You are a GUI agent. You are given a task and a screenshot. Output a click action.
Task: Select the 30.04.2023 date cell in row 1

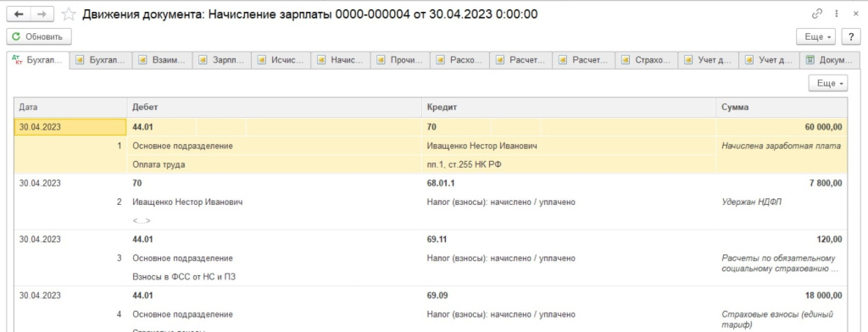tap(70, 127)
